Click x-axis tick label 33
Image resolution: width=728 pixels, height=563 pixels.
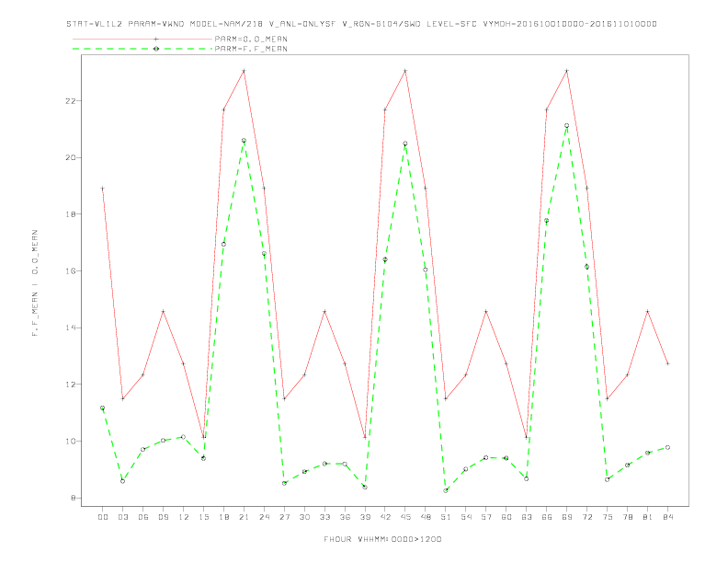(324, 517)
